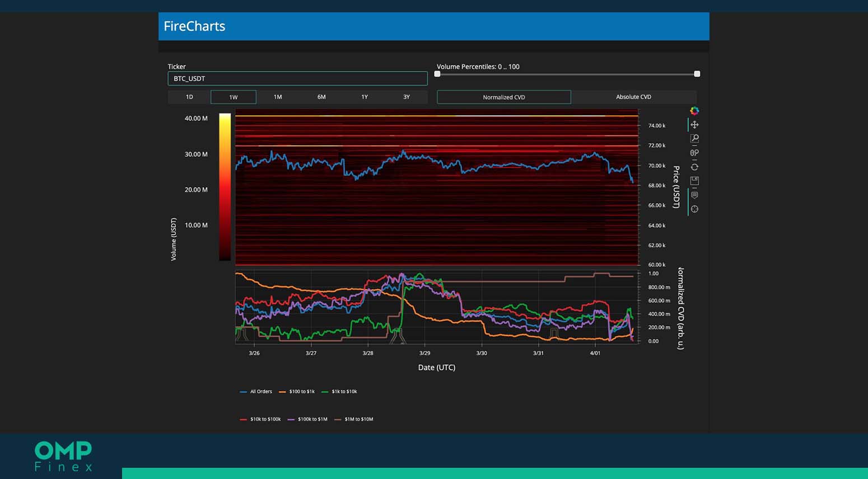Switch to Normalized CVD mode
The image size is (868, 479).
pyautogui.click(x=504, y=97)
